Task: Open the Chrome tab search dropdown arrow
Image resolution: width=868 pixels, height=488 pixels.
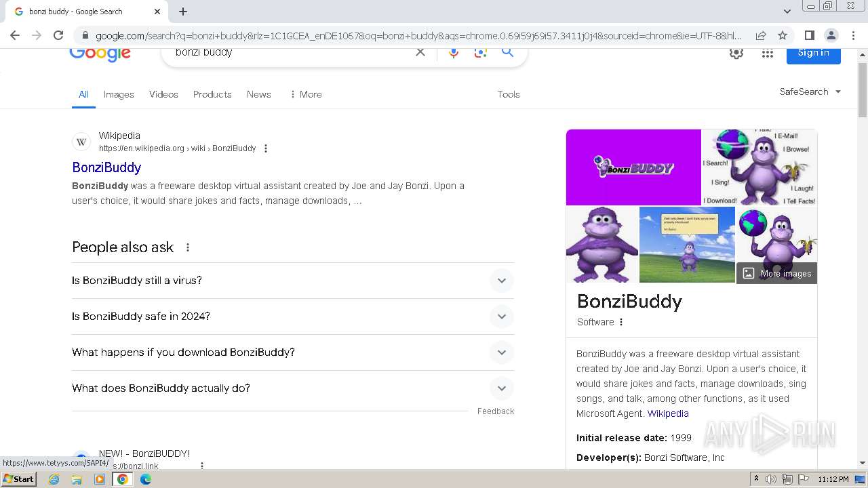Action: (x=787, y=12)
